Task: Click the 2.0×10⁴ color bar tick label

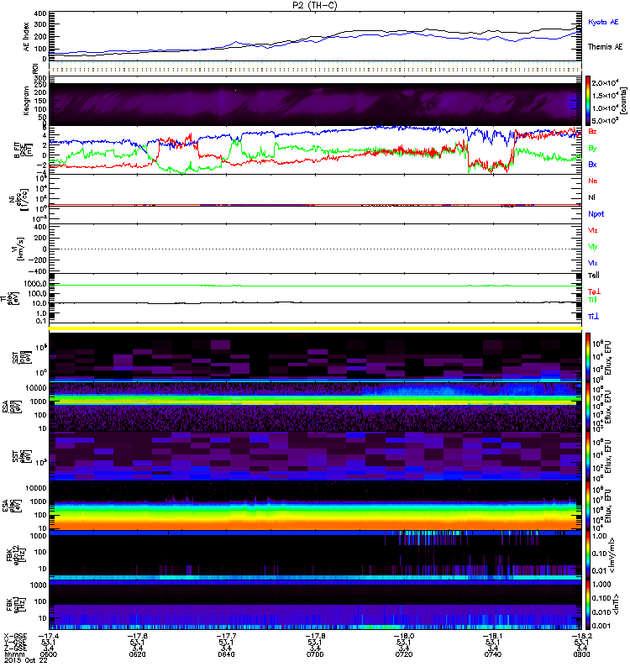Action: pos(605,82)
